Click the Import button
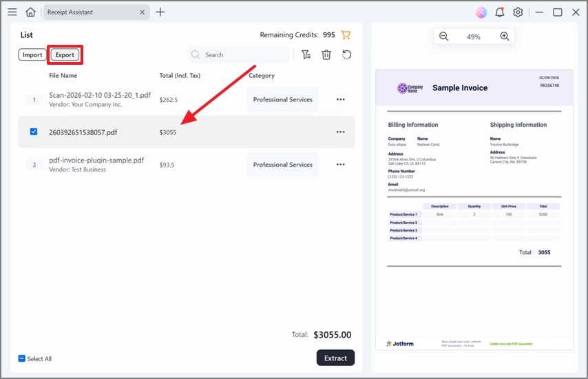The width and height of the screenshot is (588, 379). pyautogui.click(x=32, y=55)
